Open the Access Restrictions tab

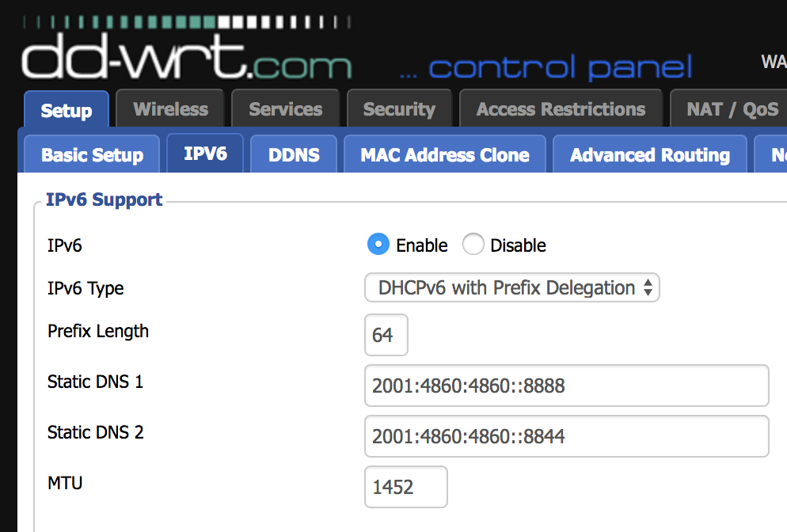point(561,109)
